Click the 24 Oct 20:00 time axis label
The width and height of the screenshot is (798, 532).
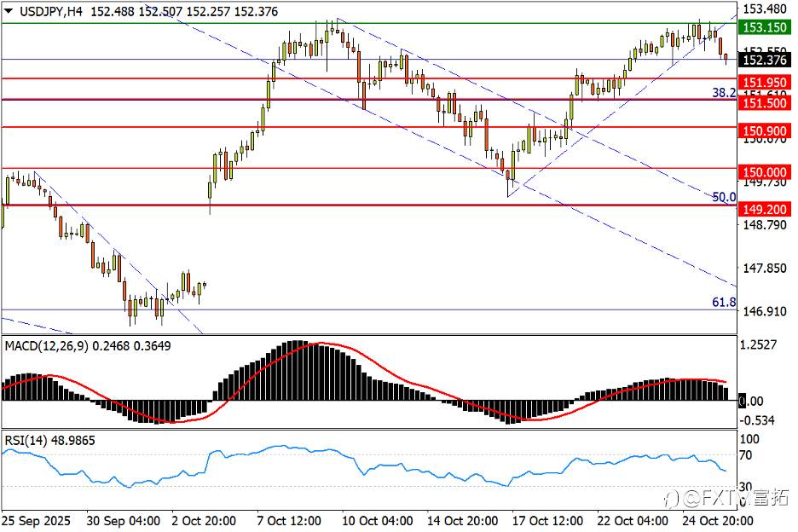coord(718,521)
